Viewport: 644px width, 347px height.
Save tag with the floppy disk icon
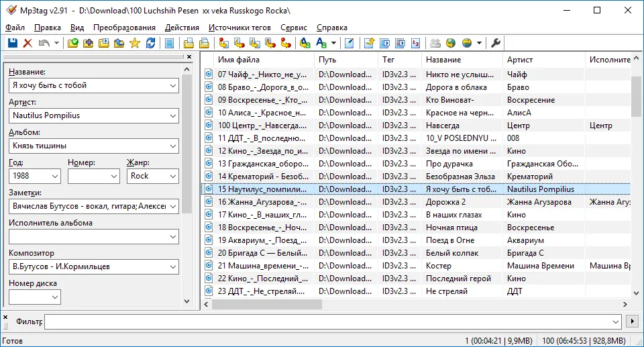coord(13,43)
